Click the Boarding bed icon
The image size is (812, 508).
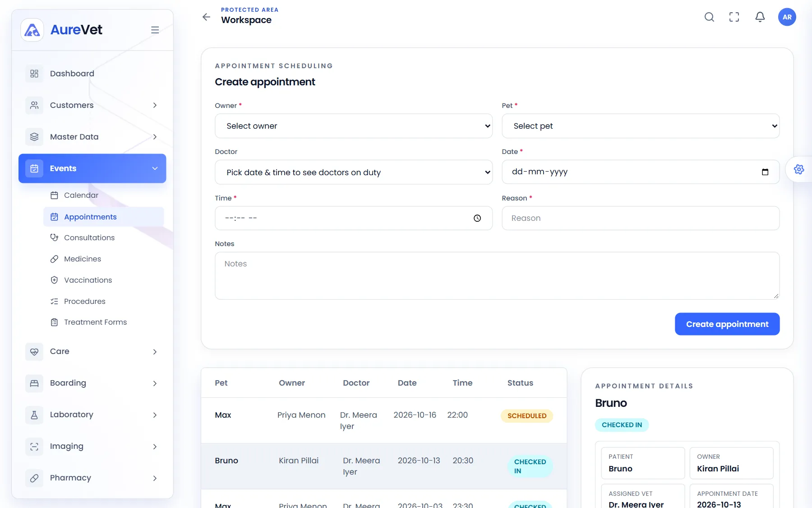(34, 383)
